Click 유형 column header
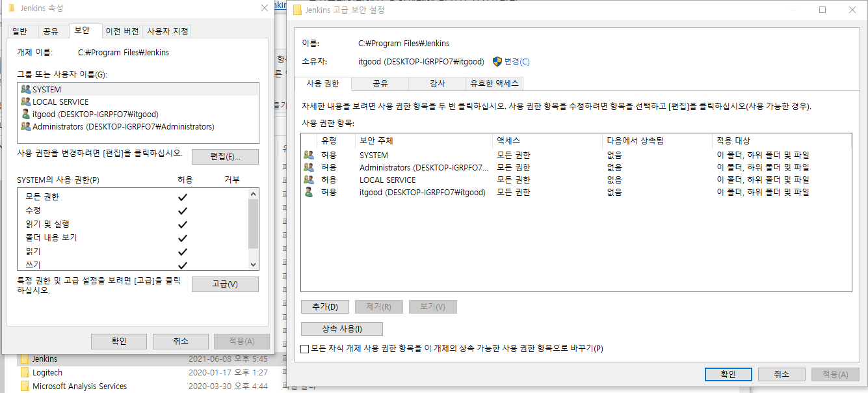The height and width of the screenshot is (393, 868). coord(335,141)
